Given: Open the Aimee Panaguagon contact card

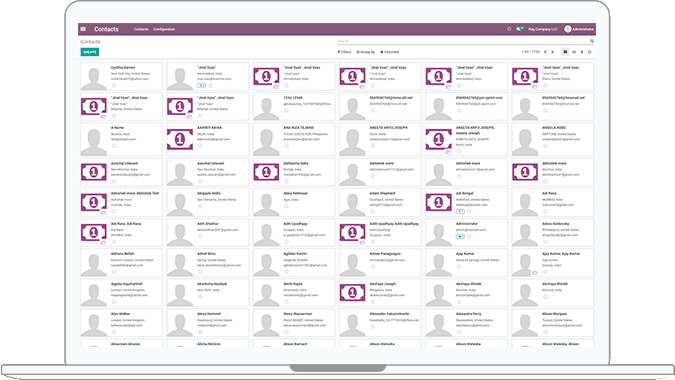Looking at the screenshot, I should point(380,263).
